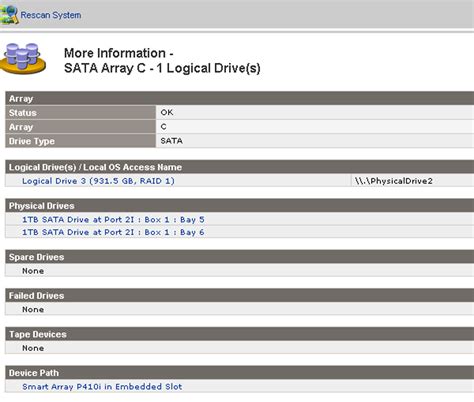Viewport: 474px width, 402px height.
Task: Click the Drive Type row label
Action: [x=81, y=141]
